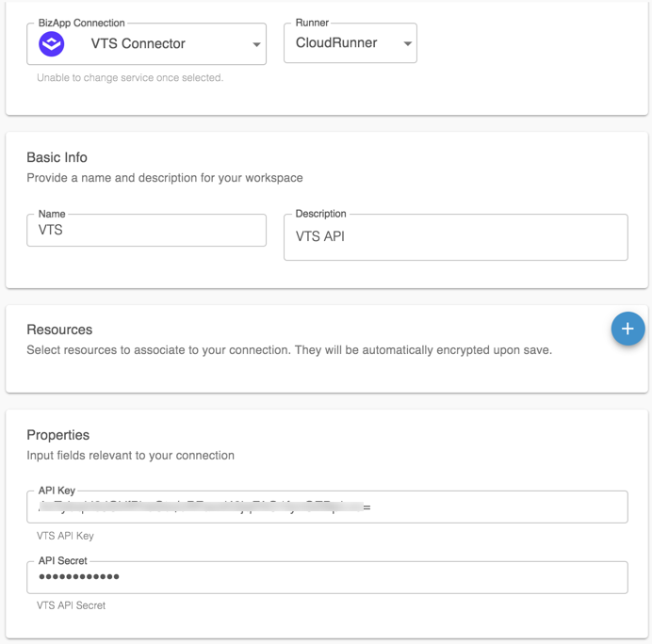Open the Runner dropdown arrow

(407, 43)
